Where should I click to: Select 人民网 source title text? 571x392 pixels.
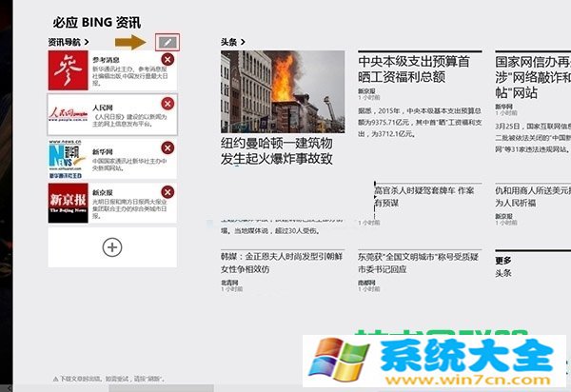click(103, 108)
